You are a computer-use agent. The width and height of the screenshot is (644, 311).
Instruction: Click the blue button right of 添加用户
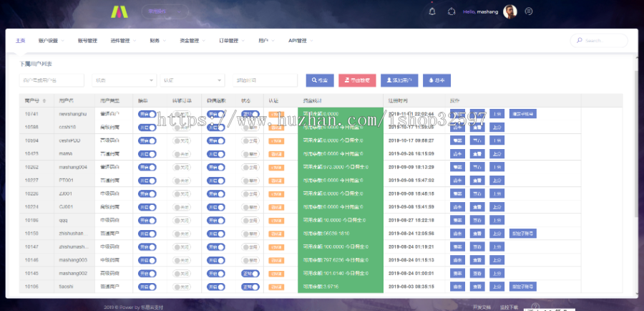tap(436, 80)
